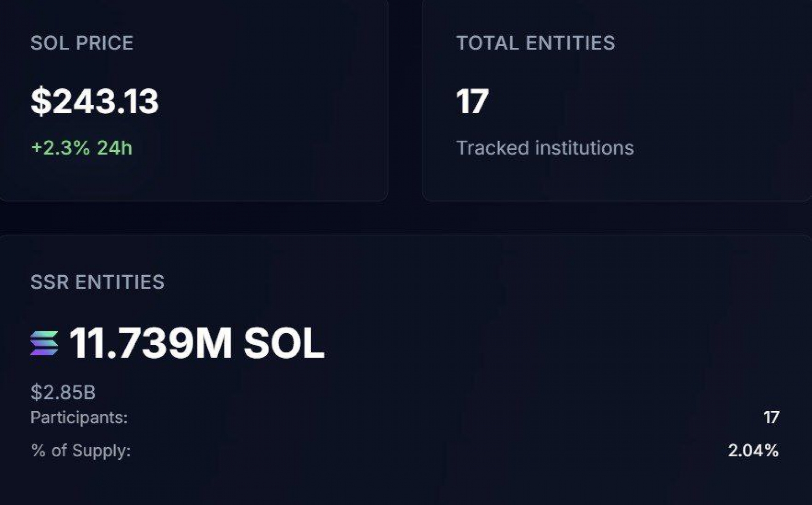The width and height of the screenshot is (812, 505).
Task: Click the Participants: label
Action: click(x=79, y=418)
